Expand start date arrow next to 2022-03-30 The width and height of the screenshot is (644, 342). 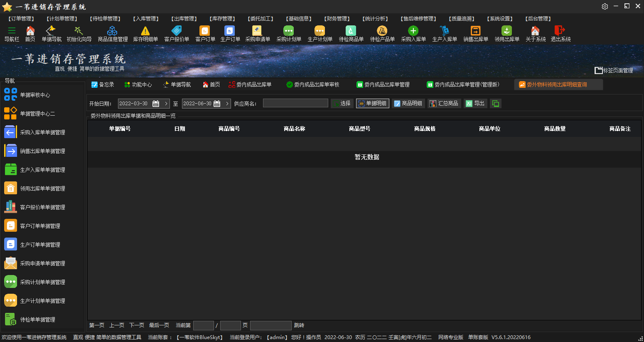pos(166,104)
